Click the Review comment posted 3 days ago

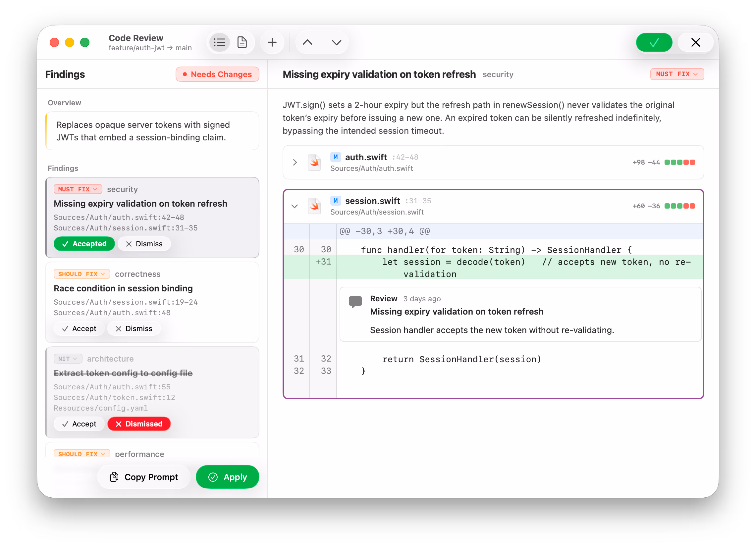coord(521,314)
